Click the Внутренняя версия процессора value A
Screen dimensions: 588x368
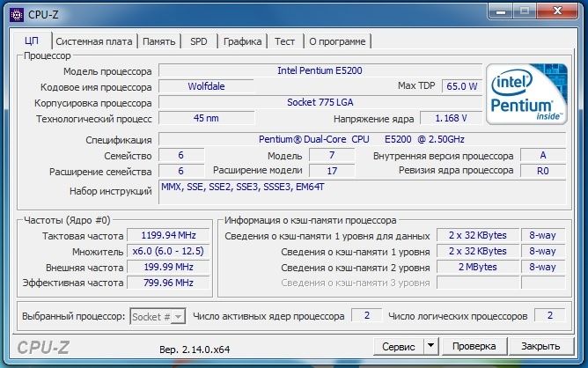[543, 155]
